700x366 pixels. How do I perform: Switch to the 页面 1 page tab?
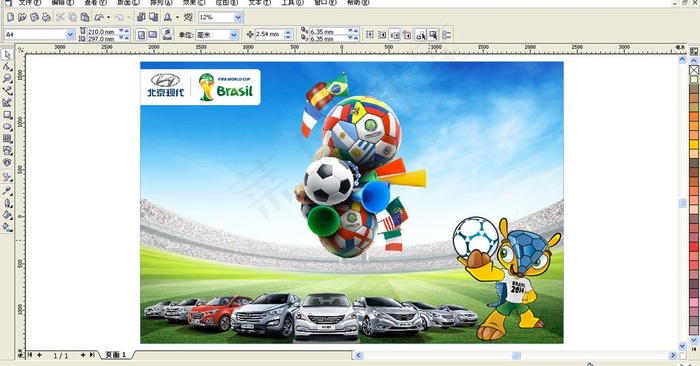click(116, 355)
